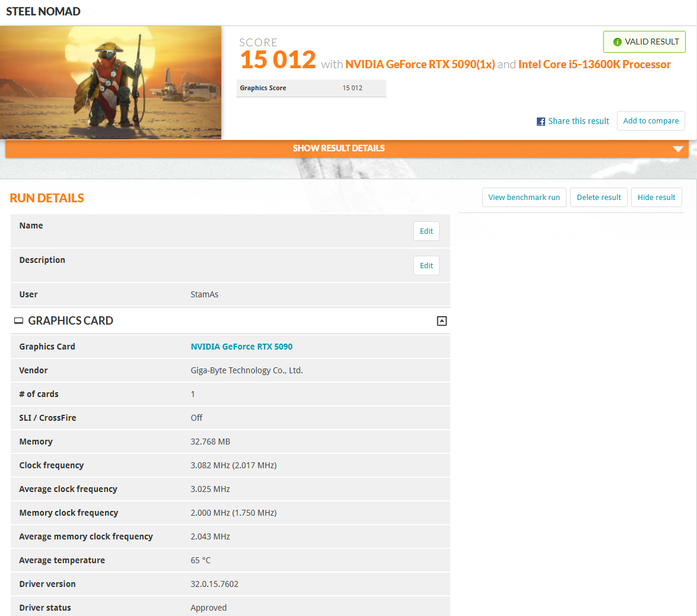Open the NVIDIA GeForce RTX 5090(1x) score link
The width and height of the screenshot is (697, 616).
click(420, 65)
